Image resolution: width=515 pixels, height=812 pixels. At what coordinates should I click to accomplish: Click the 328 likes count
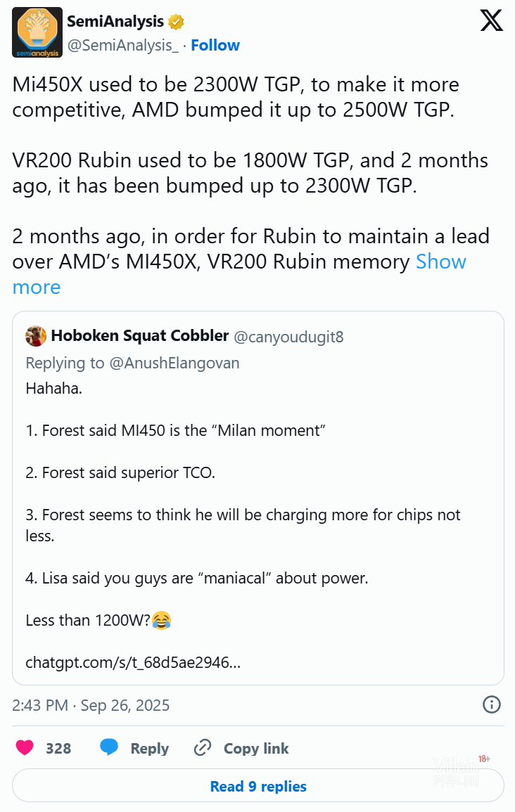(x=58, y=749)
